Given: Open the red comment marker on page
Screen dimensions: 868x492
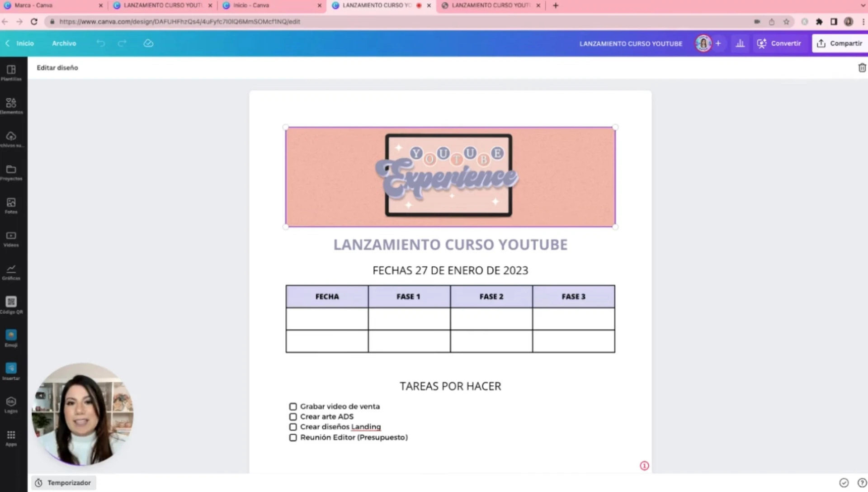Looking at the screenshot, I should tap(644, 466).
